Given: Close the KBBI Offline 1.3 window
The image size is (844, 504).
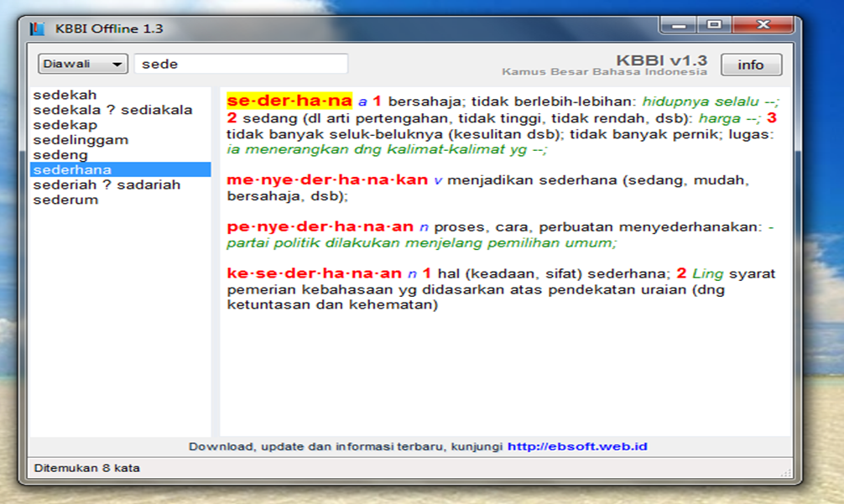Looking at the screenshot, I should [763, 25].
